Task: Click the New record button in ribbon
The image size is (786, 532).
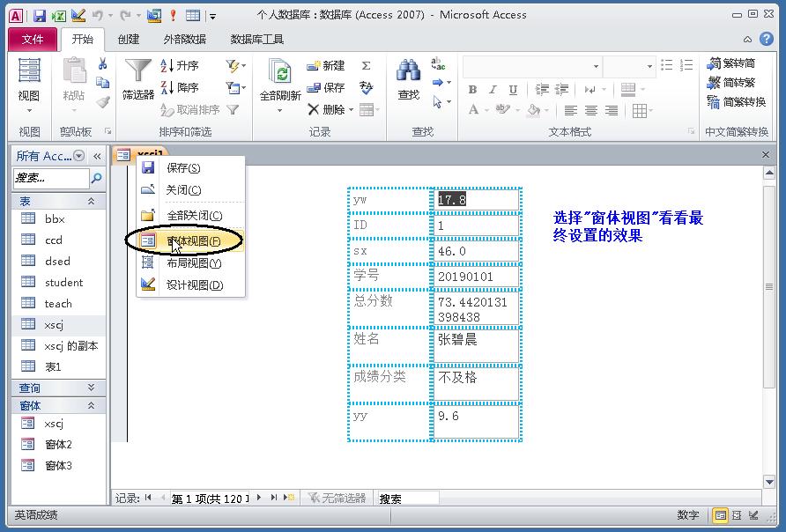Action: coord(326,66)
